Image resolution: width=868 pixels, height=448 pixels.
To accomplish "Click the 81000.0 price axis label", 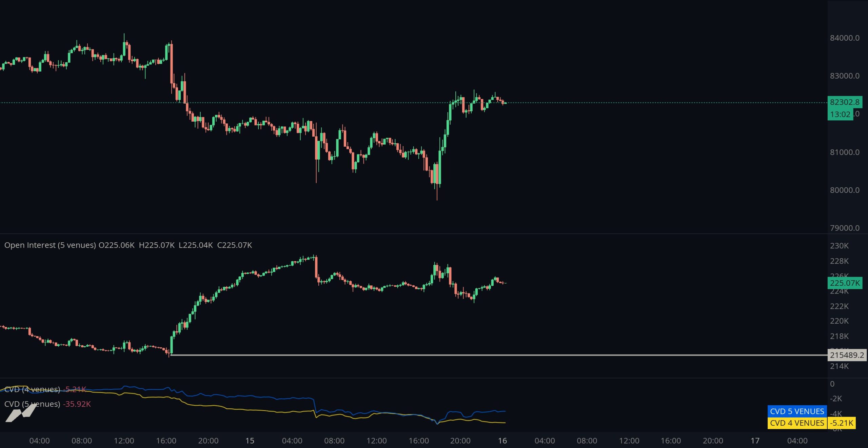I will [845, 152].
